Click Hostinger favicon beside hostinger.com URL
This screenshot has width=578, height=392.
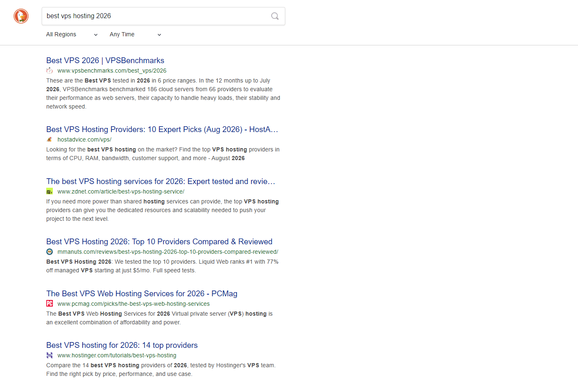(50, 355)
